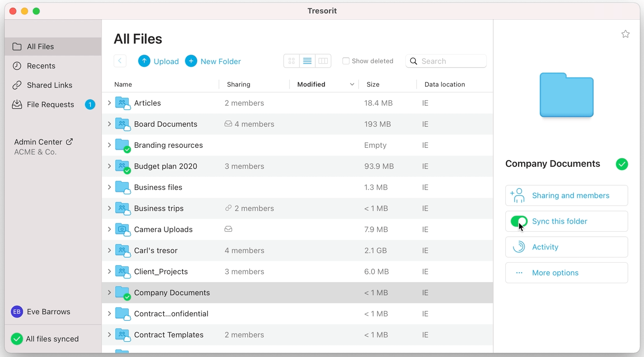Image resolution: width=644 pixels, height=357 pixels.
Task: Click the Data location column header
Action: pos(445,84)
